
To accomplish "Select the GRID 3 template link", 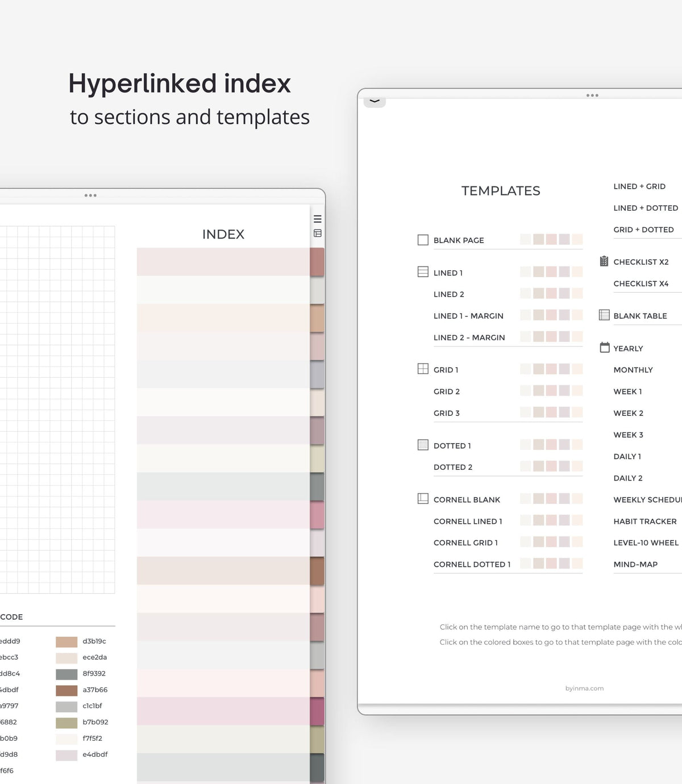I will coord(447,413).
